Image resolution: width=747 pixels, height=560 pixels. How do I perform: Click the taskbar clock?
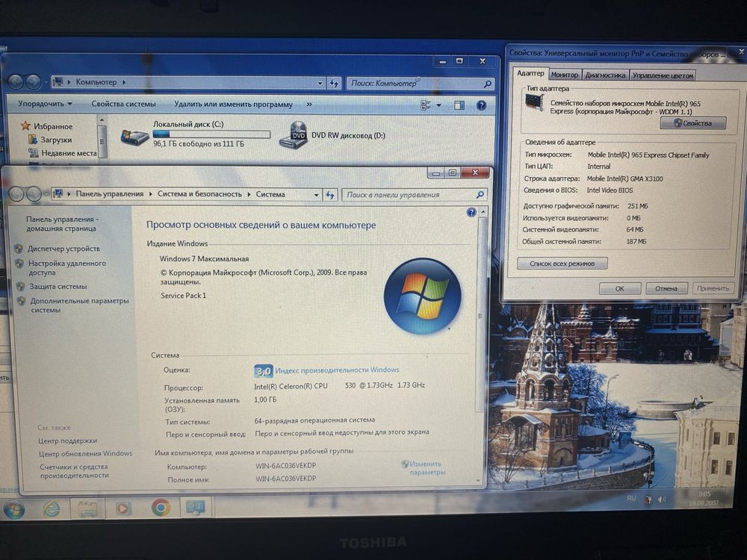tap(703, 499)
